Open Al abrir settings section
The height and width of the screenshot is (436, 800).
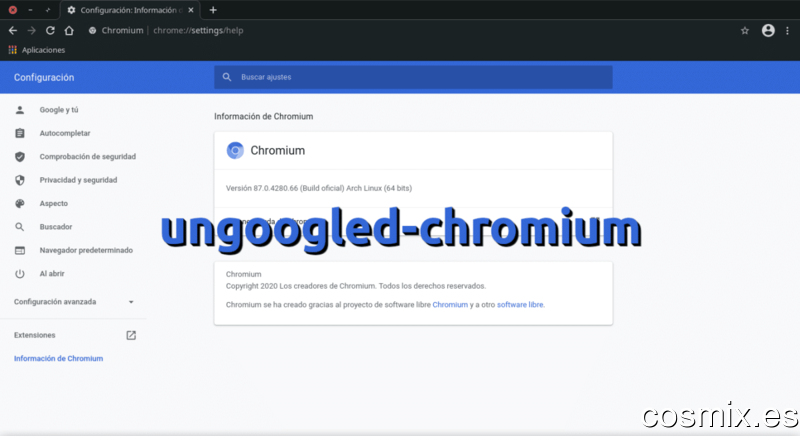pyautogui.click(x=52, y=274)
